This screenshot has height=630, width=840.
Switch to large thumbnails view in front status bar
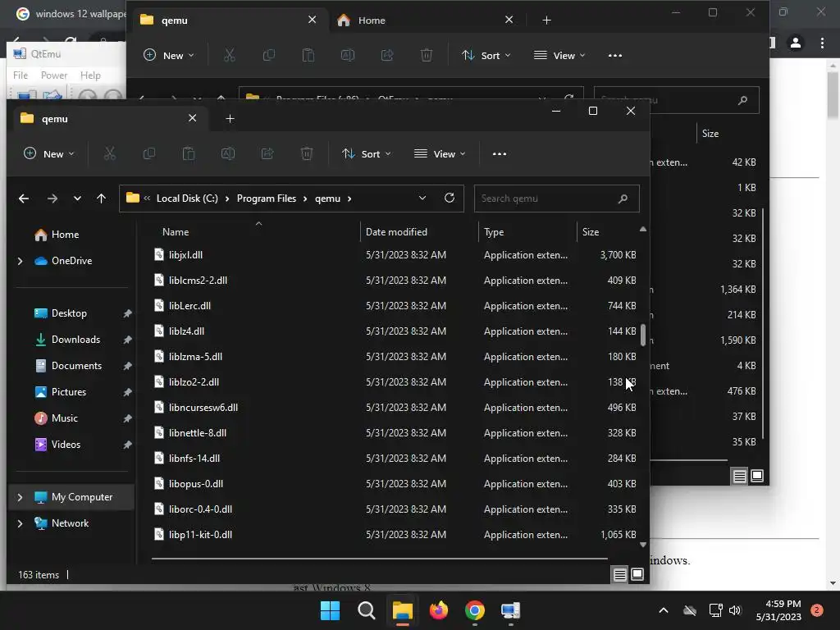point(637,574)
